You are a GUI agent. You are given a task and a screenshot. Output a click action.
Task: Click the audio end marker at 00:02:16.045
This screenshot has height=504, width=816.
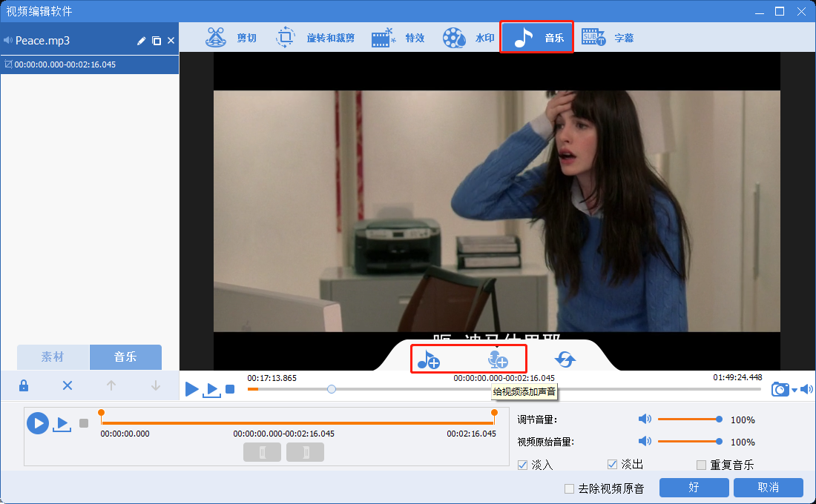pyautogui.click(x=494, y=414)
